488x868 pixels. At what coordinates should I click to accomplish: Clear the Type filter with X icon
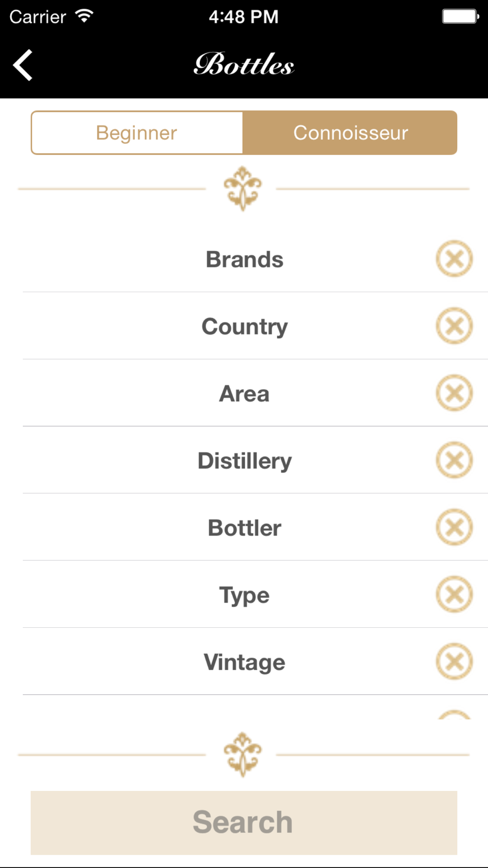pos(454,595)
